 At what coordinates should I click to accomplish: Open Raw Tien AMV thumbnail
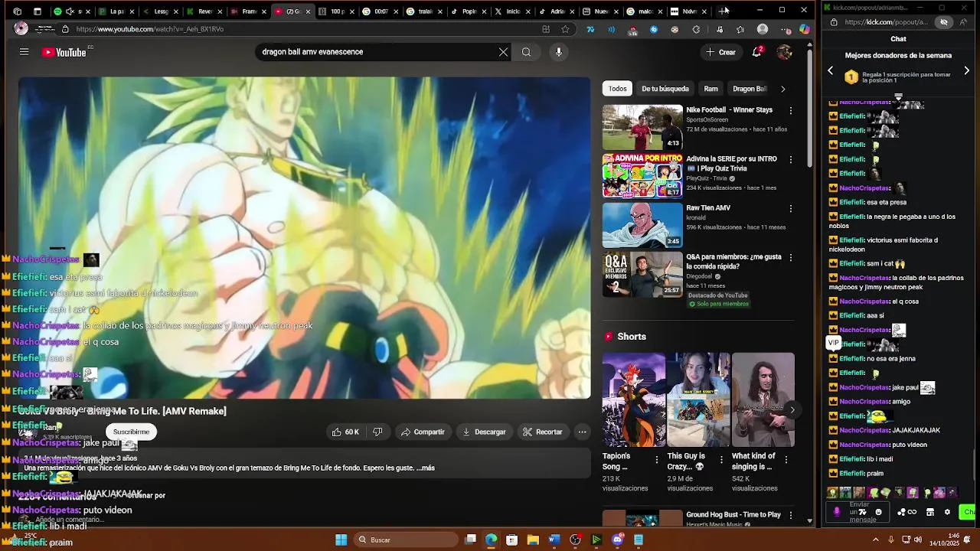pyautogui.click(x=642, y=225)
